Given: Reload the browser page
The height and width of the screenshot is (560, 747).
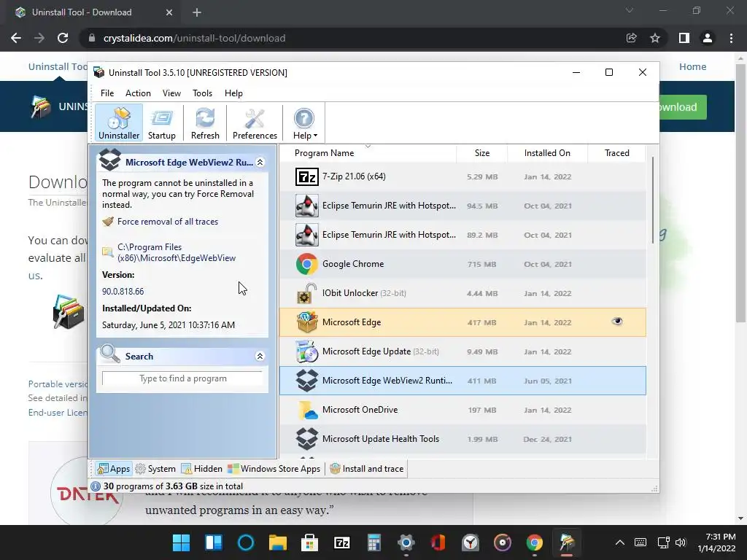Looking at the screenshot, I should point(63,38).
